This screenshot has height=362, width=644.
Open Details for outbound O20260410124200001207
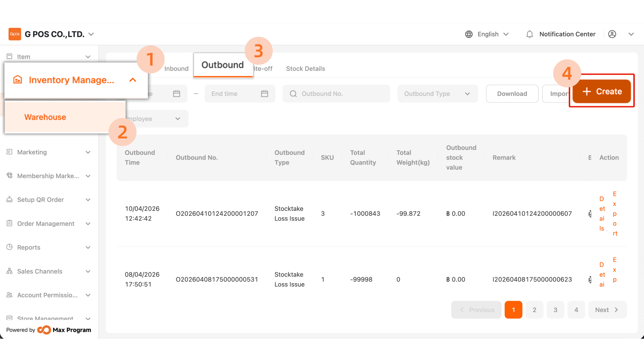(x=602, y=214)
